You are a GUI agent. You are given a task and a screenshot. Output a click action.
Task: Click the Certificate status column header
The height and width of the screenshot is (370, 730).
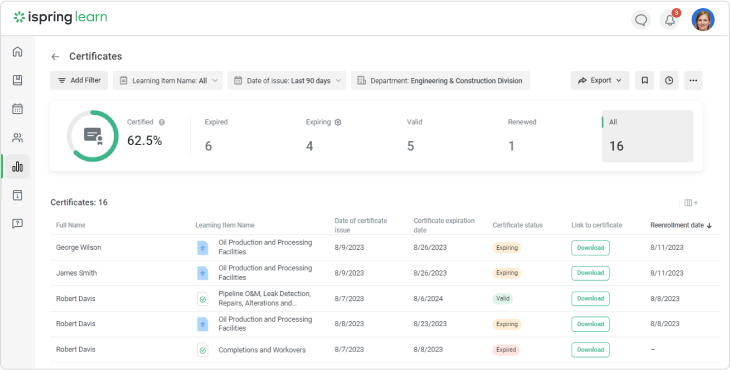[518, 225]
